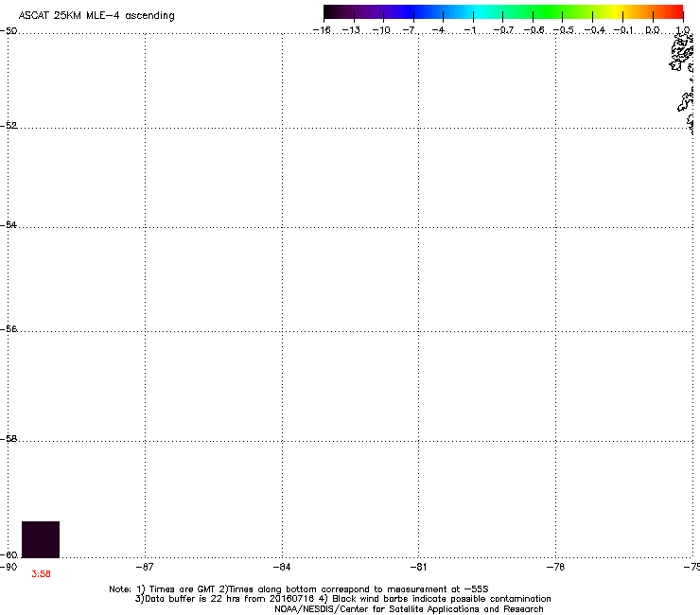Click the note about black wind barbs

coord(435,599)
